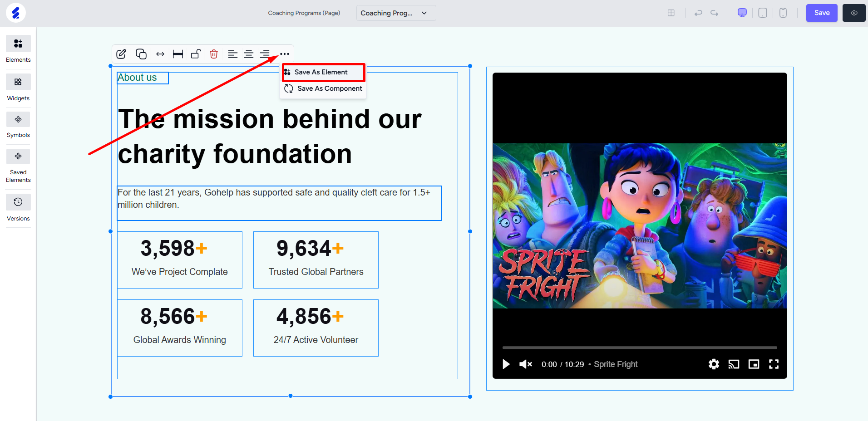The width and height of the screenshot is (868, 421).
Task: Choose Save As Element
Action: [323, 72]
